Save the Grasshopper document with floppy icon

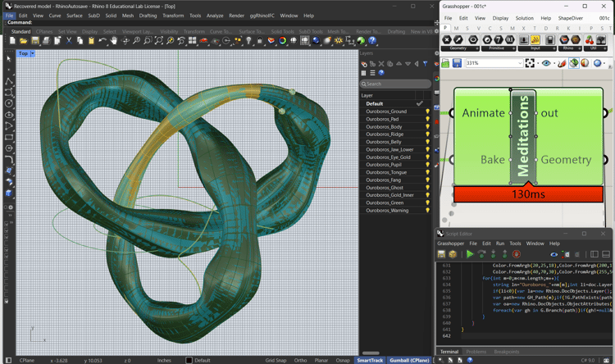pyautogui.click(x=457, y=63)
